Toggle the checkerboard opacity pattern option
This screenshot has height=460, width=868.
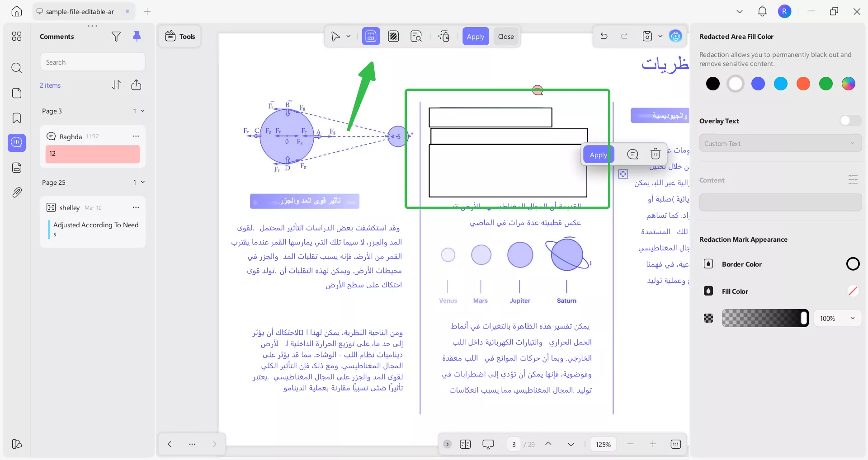[708, 318]
